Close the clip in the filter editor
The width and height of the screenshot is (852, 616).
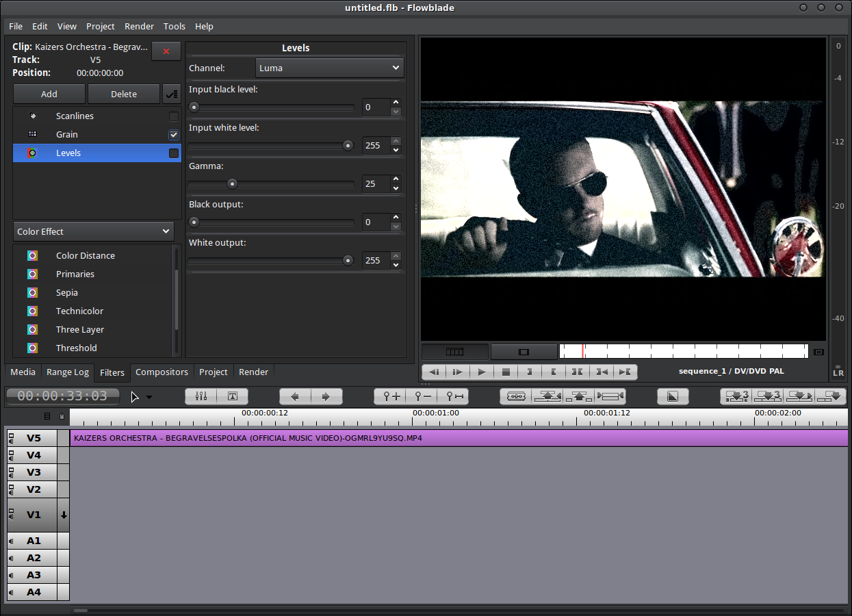point(166,51)
